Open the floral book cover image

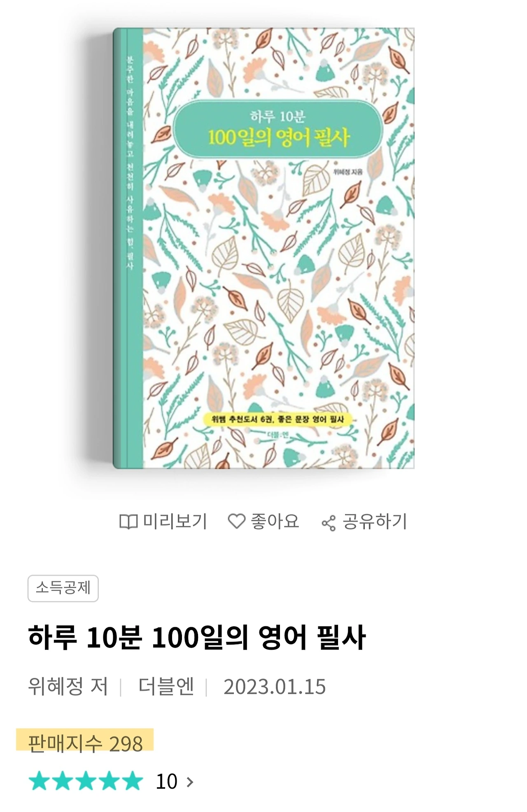263,248
